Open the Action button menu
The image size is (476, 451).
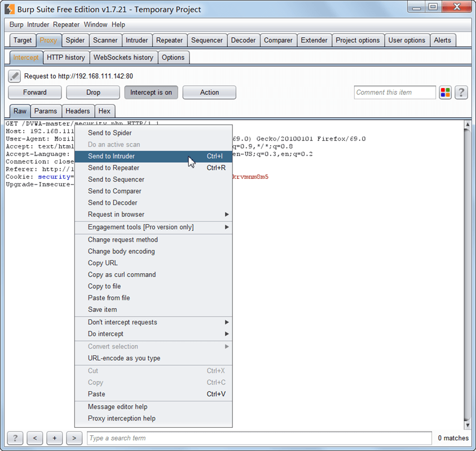209,93
